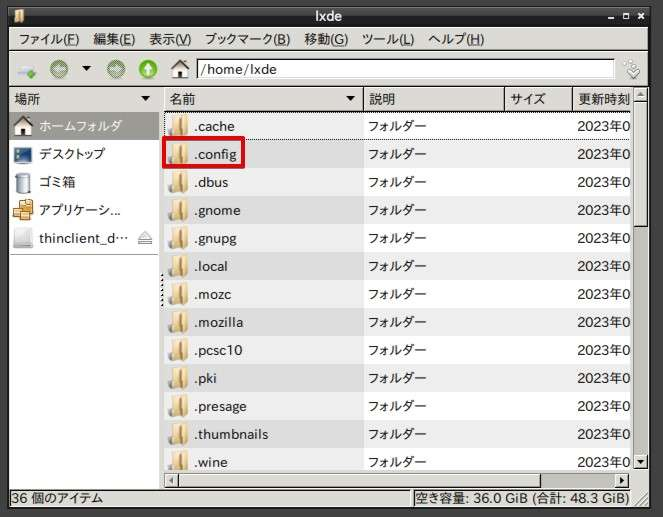
Task: Select ホームフォルダ in the sidebar
Action: coord(84,126)
